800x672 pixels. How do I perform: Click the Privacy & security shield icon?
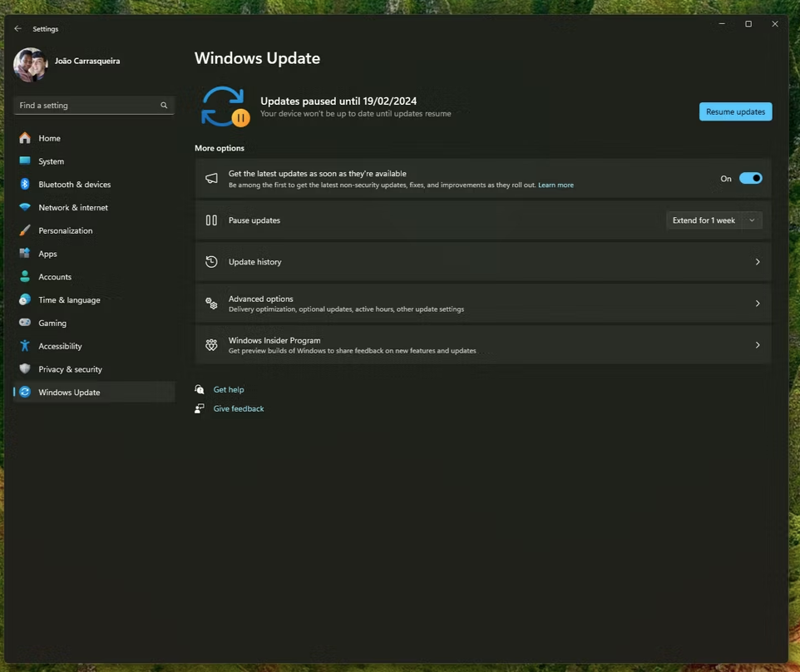coord(25,369)
